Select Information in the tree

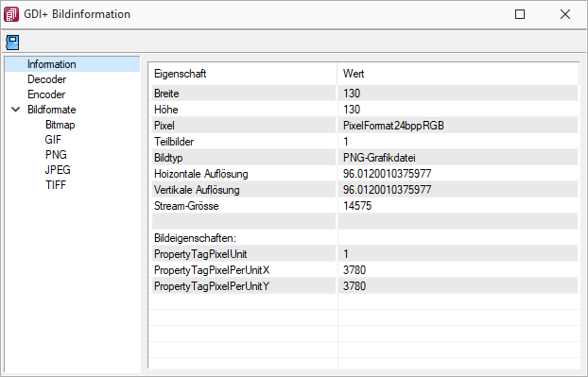[51, 64]
